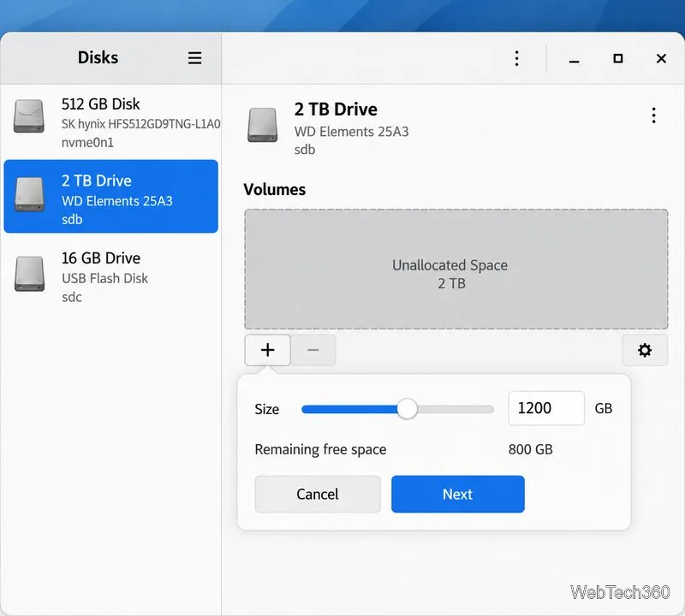
Task: Click Cancel in partition popover
Action: [x=318, y=494]
